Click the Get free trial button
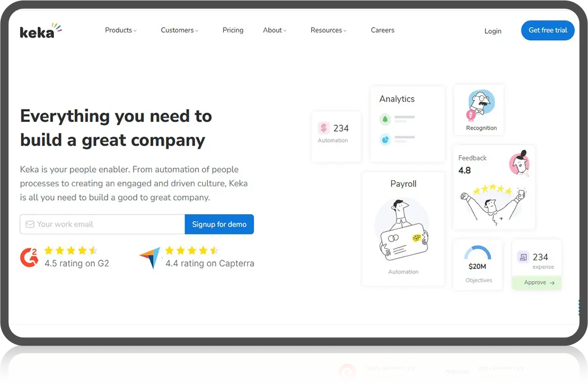The height and width of the screenshot is (387, 588). click(x=547, y=30)
